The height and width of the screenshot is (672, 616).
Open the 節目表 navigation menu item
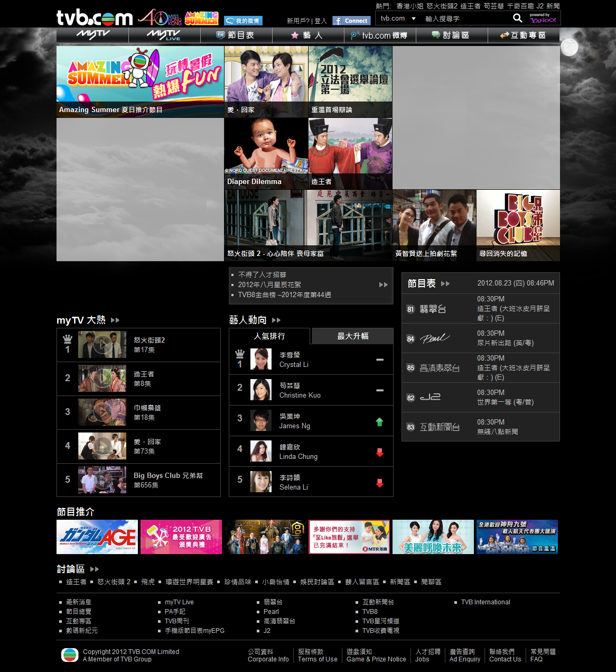click(236, 35)
